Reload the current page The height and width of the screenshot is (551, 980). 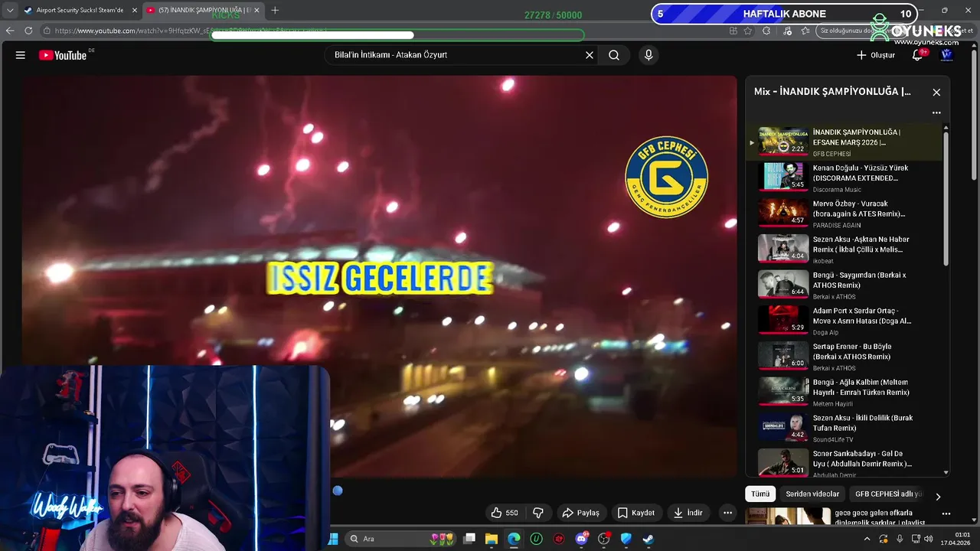tap(28, 31)
